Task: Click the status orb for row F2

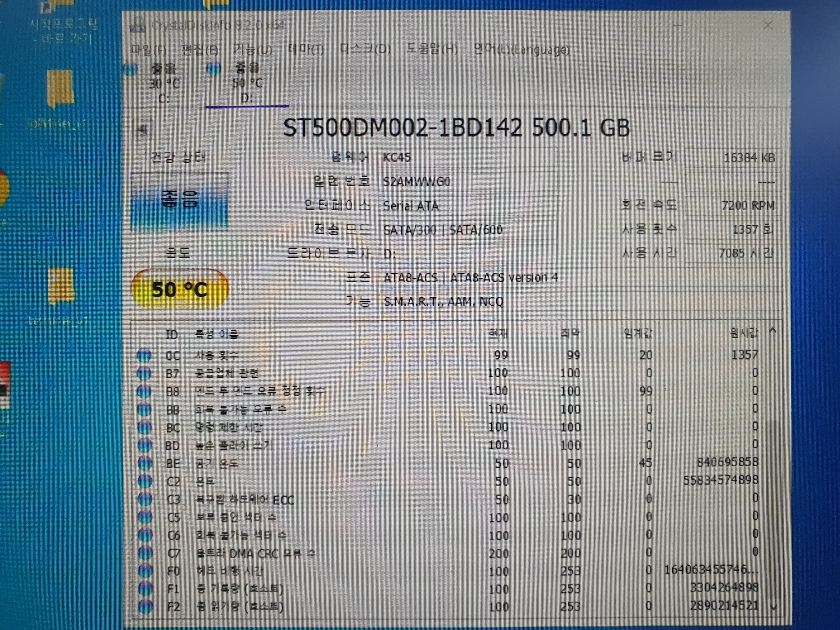Action: point(146,606)
